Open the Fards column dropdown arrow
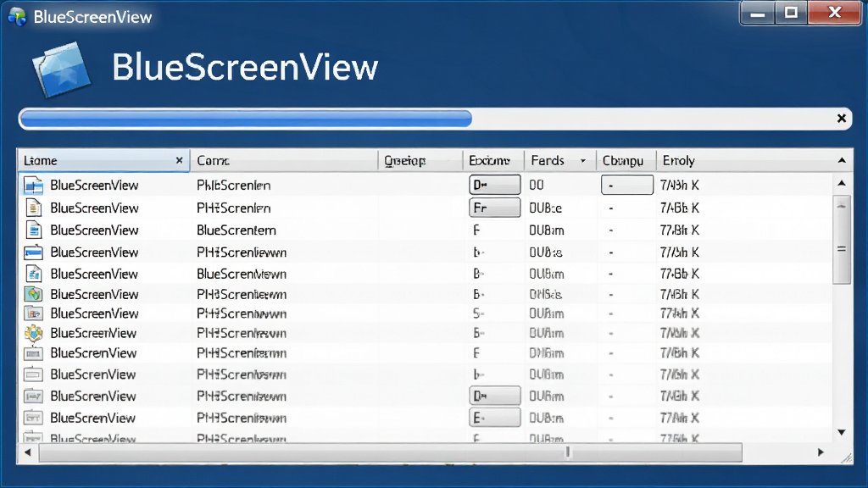Screen dimensions: 868x488 [583, 161]
